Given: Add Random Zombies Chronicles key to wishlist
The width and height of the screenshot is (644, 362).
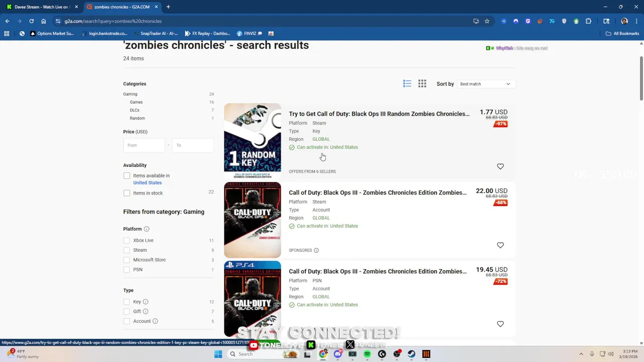Looking at the screenshot, I should (500, 166).
